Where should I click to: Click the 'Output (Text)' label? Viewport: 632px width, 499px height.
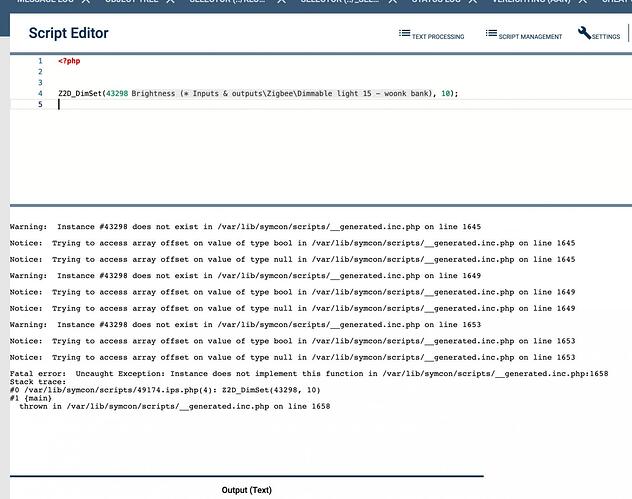tap(247, 490)
